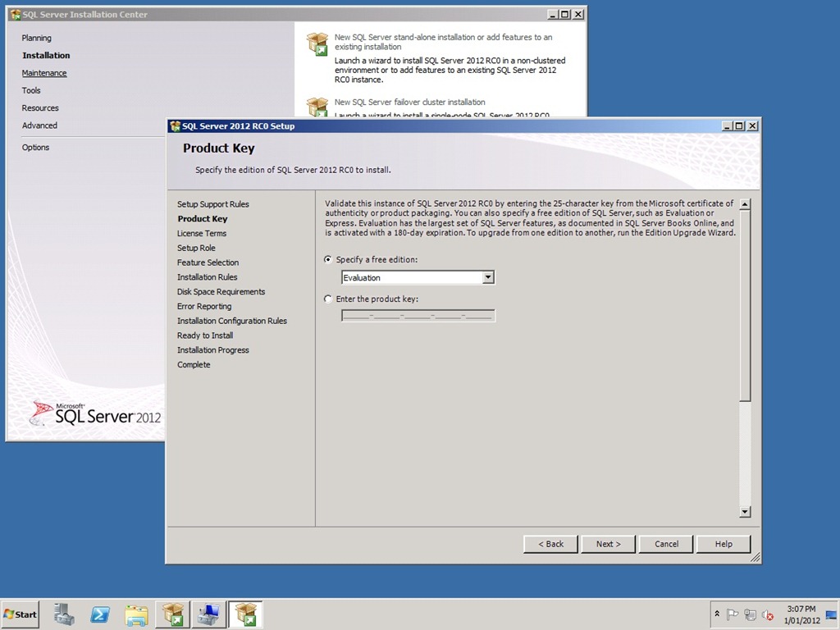The height and width of the screenshot is (630, 840).
Task: Open the Tools page in Installation Center
Action: 31,90
